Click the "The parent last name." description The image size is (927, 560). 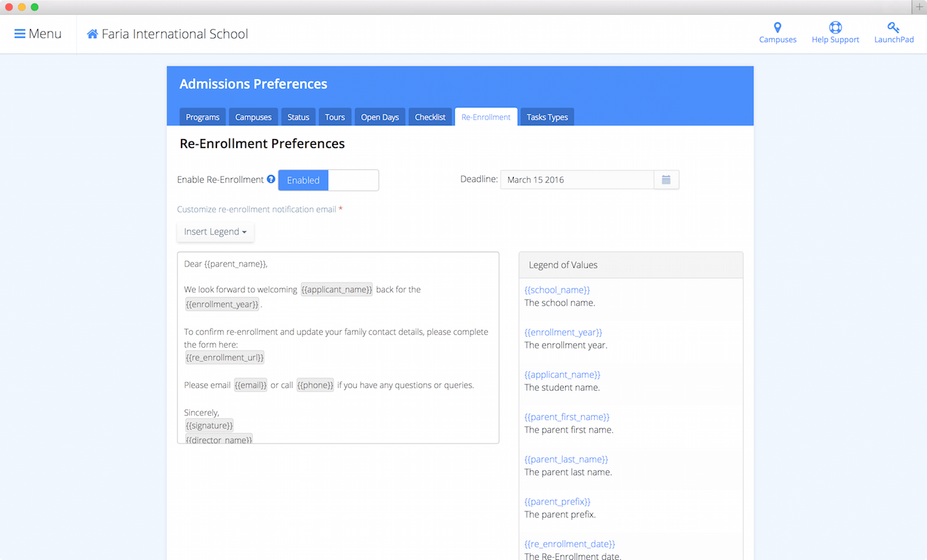point(568,472)
